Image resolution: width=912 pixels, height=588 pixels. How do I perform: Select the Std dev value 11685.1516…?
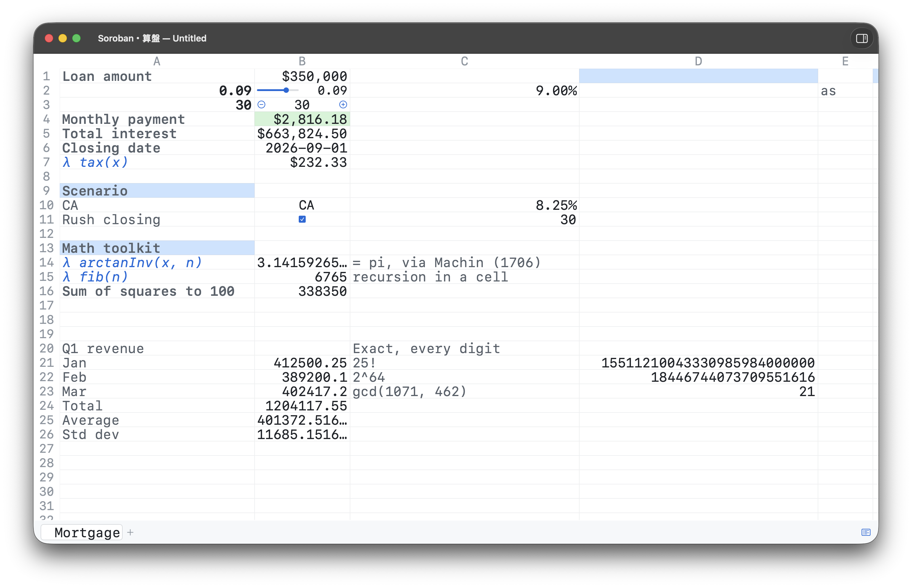tap(302, 434)
